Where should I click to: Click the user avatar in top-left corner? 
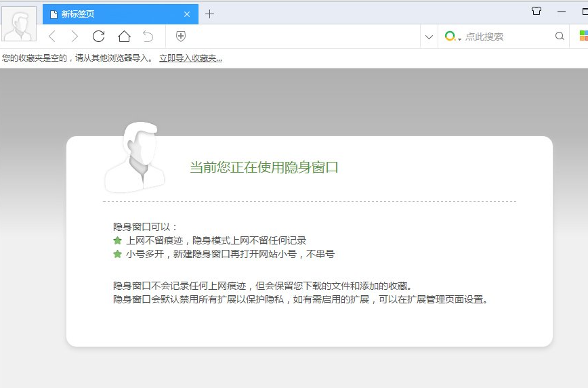coord(19,24)
